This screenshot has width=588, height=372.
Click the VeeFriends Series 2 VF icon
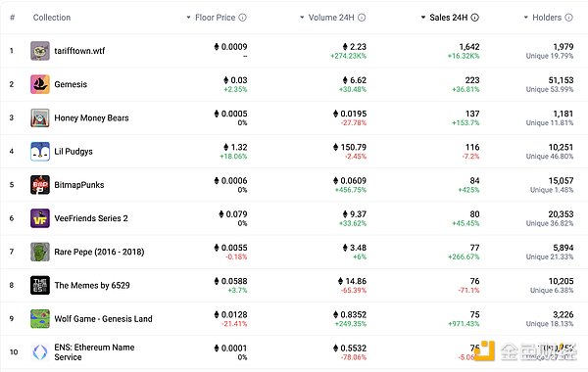[x=40, y=218]
